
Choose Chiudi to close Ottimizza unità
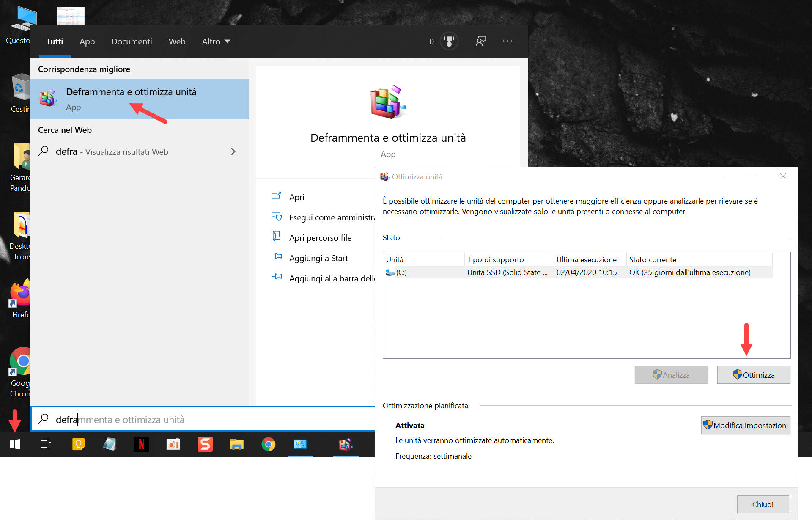coord(763,504)
